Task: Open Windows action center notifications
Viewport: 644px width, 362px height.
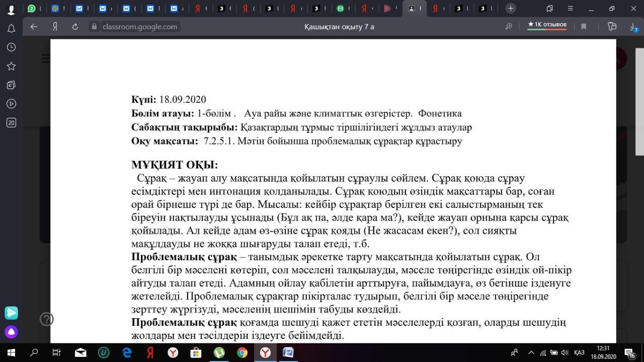Action: click(630, 353)
